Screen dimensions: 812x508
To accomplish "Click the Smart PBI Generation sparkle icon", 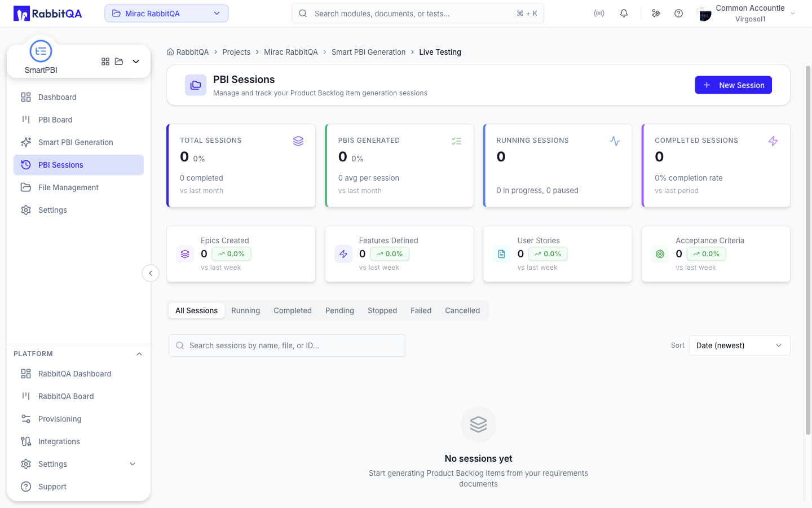I will click(x=26, y=142).
